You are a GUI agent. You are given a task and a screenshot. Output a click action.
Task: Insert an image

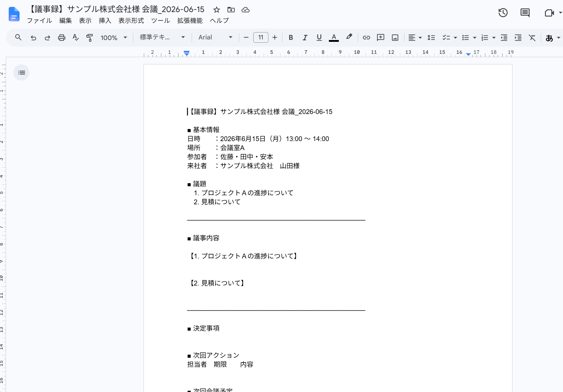point(395,38)
